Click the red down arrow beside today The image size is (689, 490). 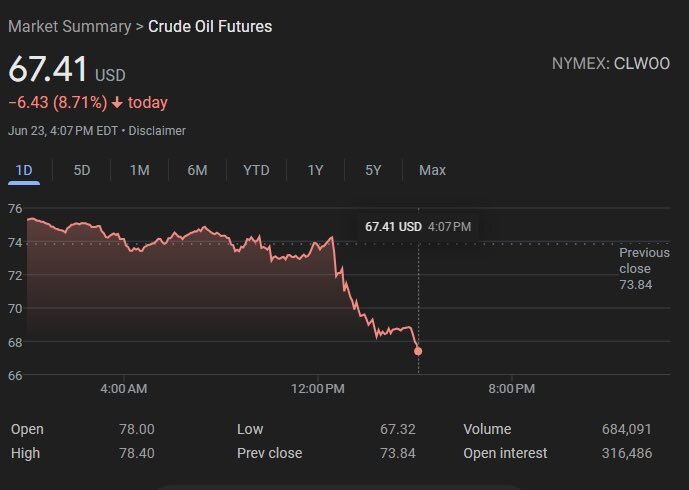pos(118,103)
